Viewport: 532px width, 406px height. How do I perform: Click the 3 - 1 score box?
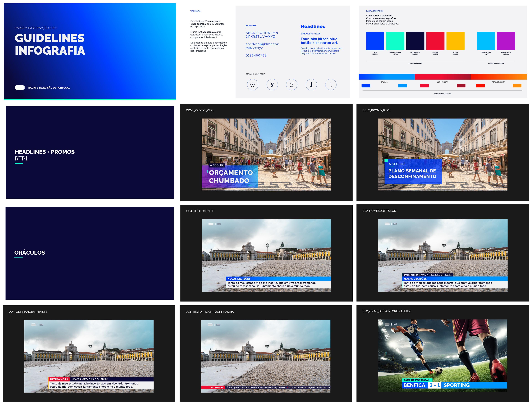point(434,385)
